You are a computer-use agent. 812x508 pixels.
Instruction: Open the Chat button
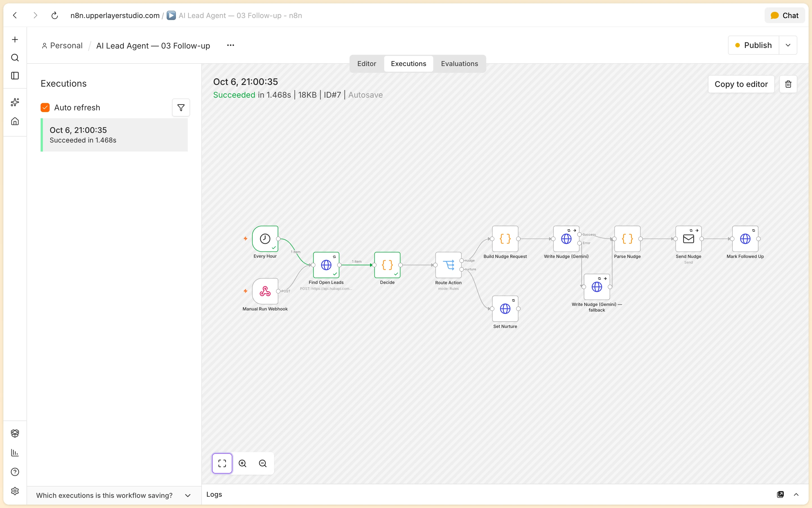click(x=784, y=16)
